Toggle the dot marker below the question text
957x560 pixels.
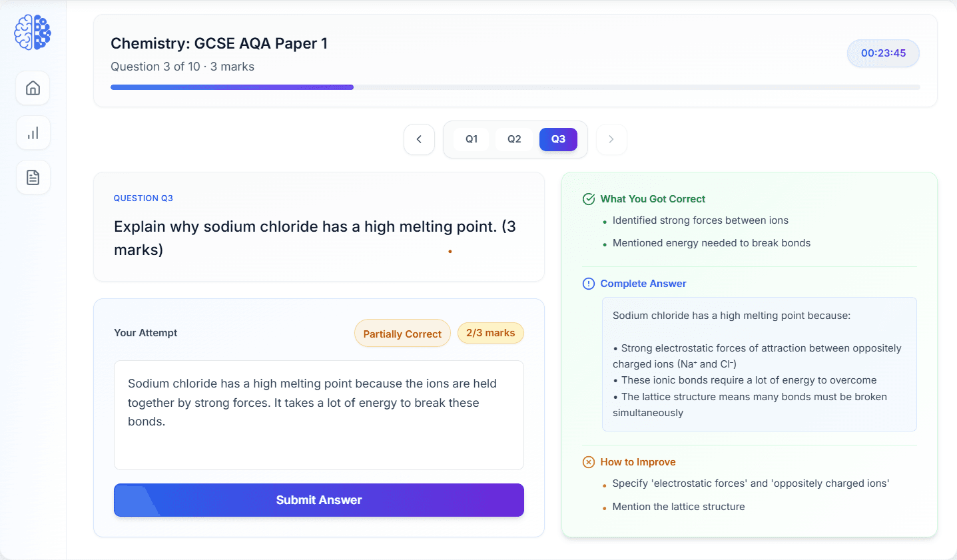coord(450,252)
